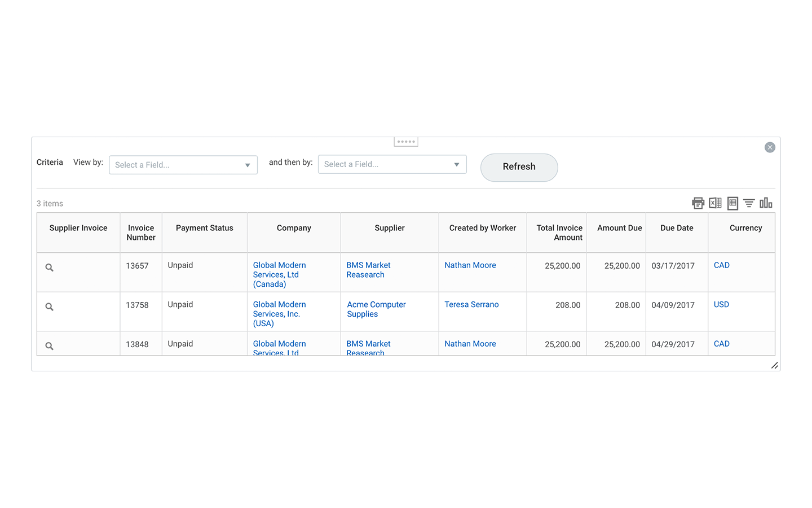
Task: Click Global Modern Services, Inc. (USA) link
Action: coord(279,314)
